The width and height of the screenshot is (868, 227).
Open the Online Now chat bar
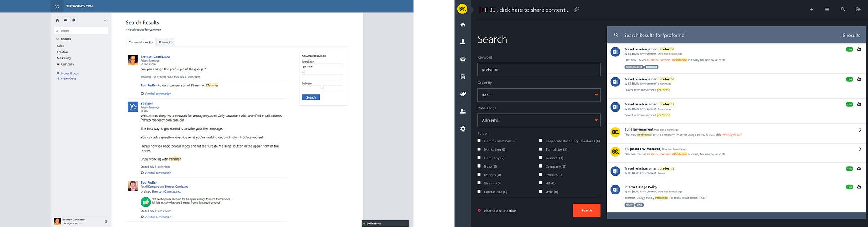[x=385, y=224]
